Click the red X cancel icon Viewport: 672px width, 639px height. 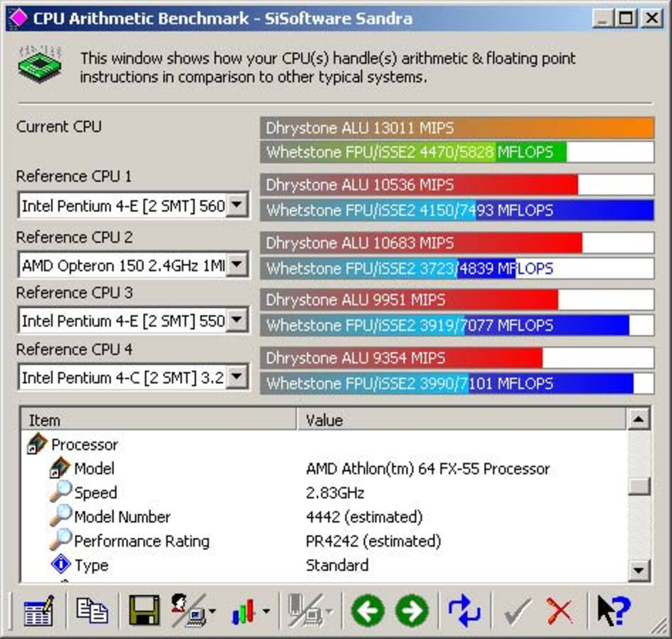coord(560,611)
